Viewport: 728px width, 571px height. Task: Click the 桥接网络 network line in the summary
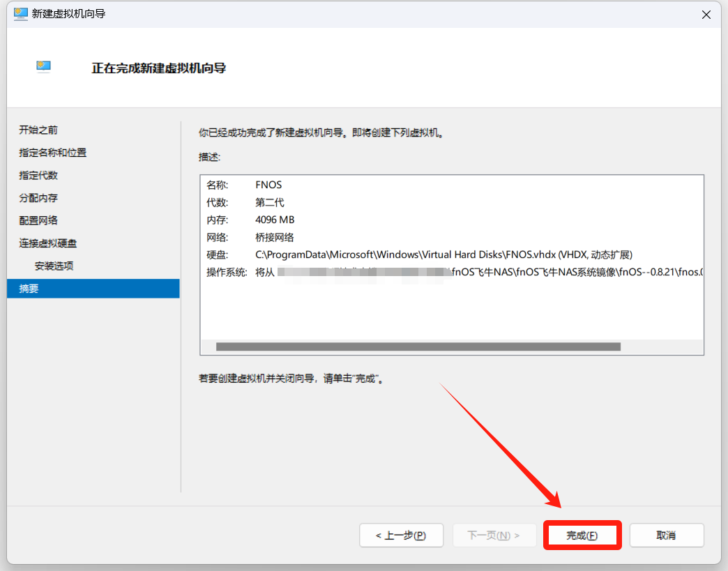click(275, 237)
